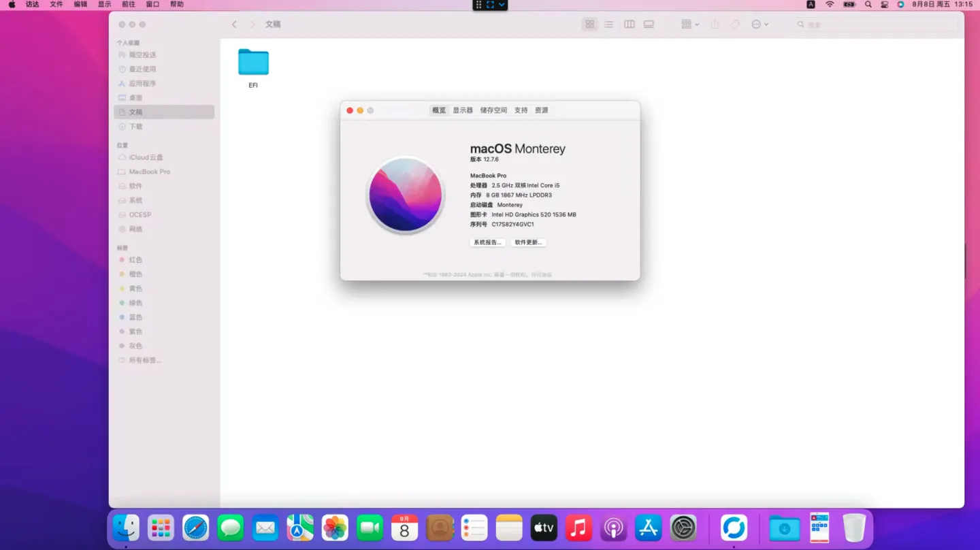Switch Finder to gallery view
The width and height of the screenshot is (980, 550).
[x=649, y=25]
